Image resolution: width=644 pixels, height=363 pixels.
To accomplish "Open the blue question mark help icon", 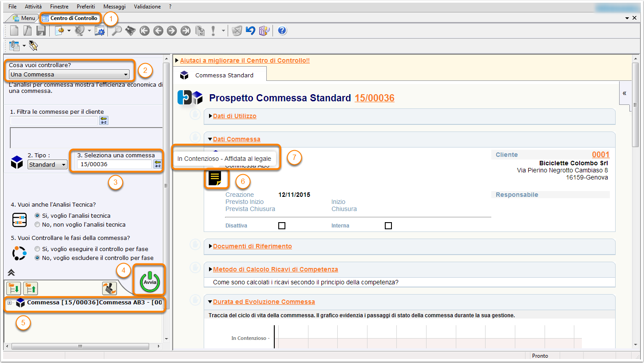I will [282, 31].
